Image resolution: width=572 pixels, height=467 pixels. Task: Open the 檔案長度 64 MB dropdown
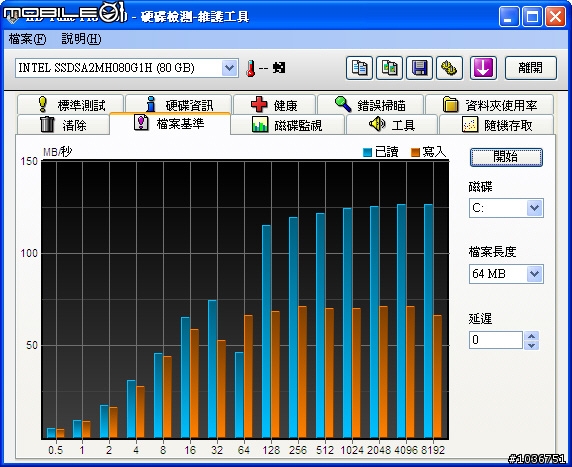(x=534, y=274)
